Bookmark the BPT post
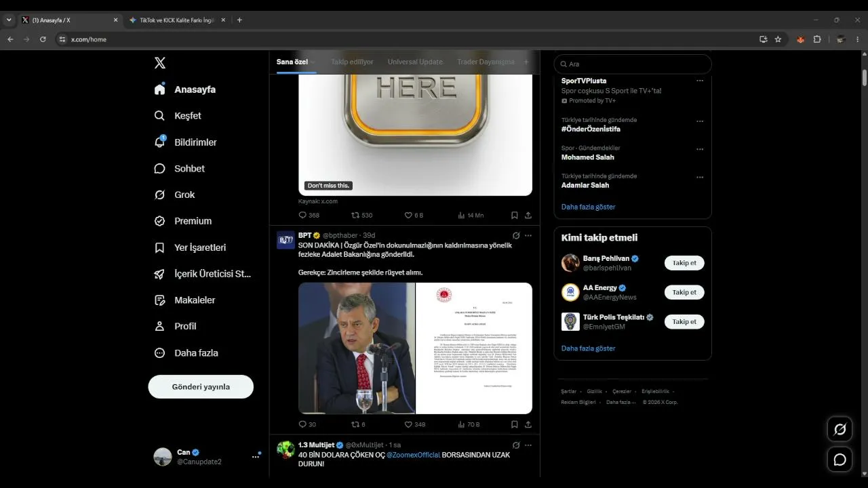868x488 pixels. click(515, 425)
